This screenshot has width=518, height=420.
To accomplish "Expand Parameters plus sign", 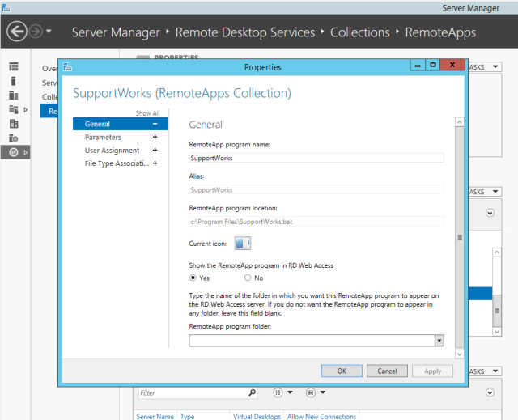I will [x=155, y=137].
